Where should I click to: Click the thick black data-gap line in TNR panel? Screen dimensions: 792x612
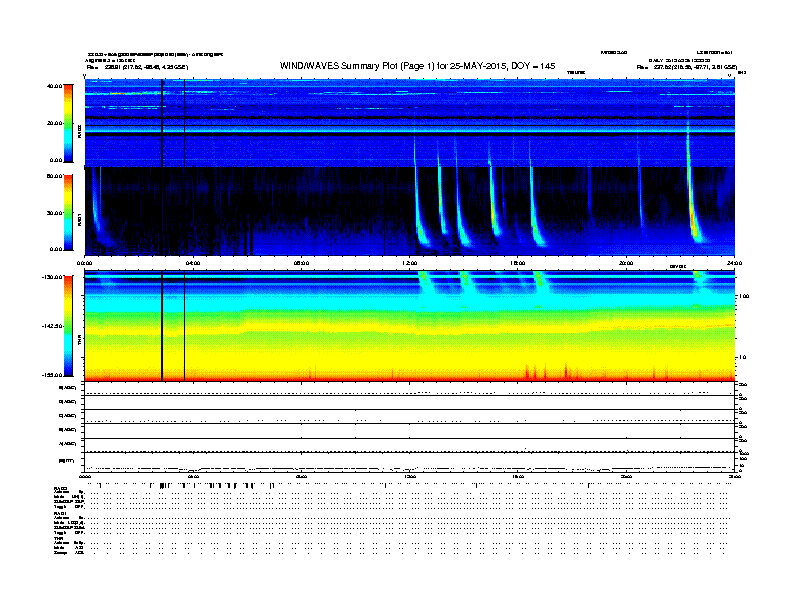point(162,326)
